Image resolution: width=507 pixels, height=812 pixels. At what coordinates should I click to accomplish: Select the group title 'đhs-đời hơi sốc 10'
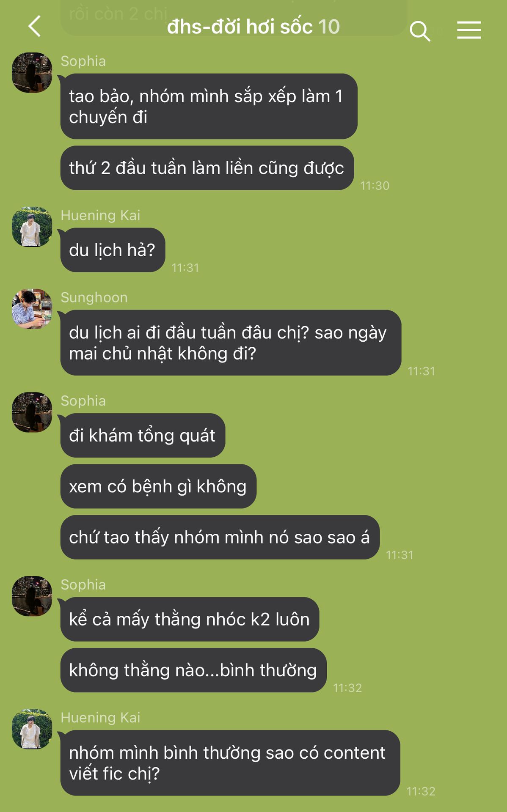[x=253, y=27]
